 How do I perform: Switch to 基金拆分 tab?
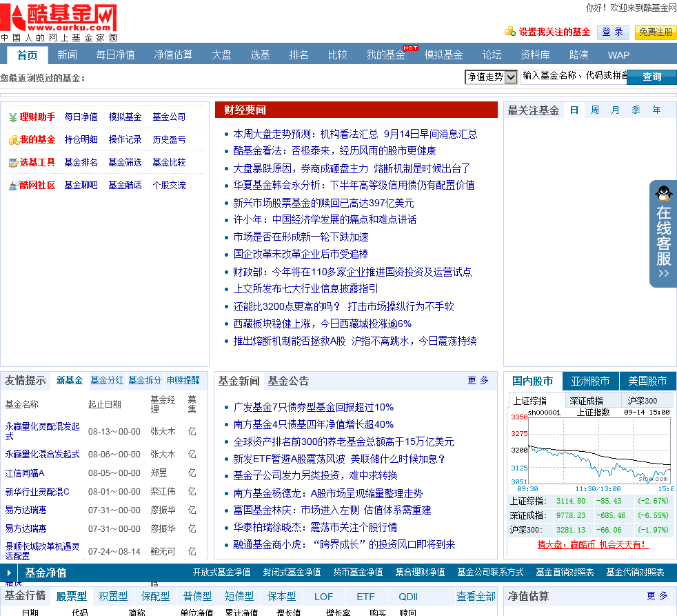pyautogui.click(x=145, y=381)
